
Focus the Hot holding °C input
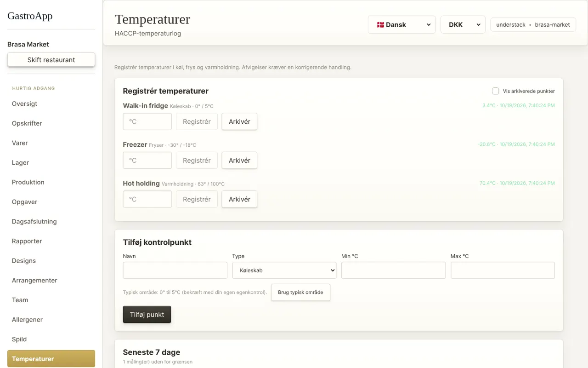click(x=147, y=199)
